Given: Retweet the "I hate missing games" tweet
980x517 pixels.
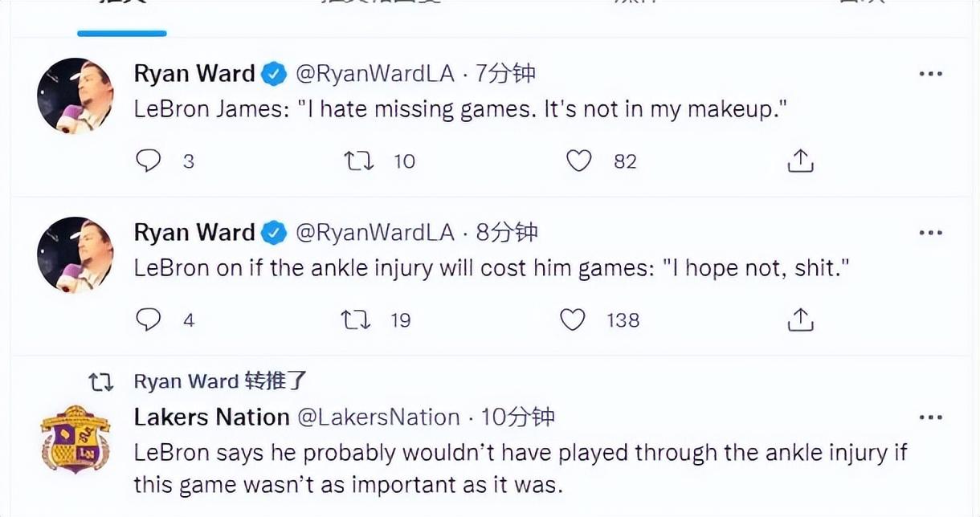Looking at the screenshot, I should pyautogui.click(x=359, y=161).
